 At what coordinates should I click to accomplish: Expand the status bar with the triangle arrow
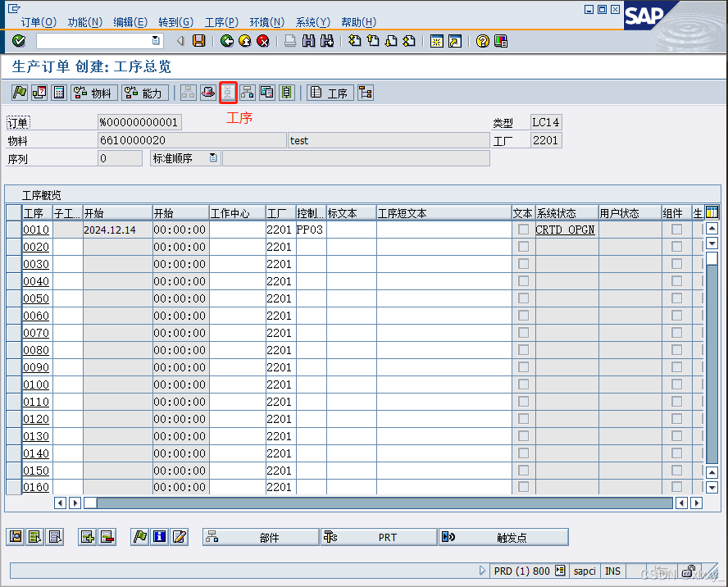[x=482, y=571]
